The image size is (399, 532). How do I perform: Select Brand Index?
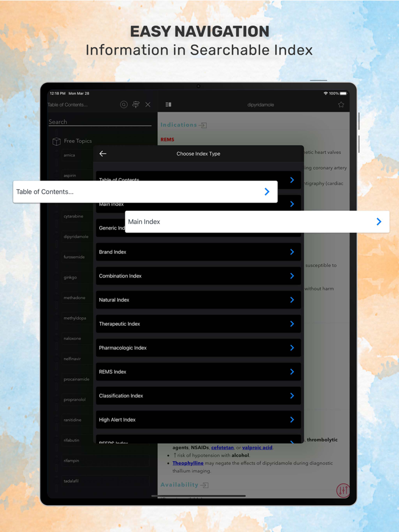[198, 252]
